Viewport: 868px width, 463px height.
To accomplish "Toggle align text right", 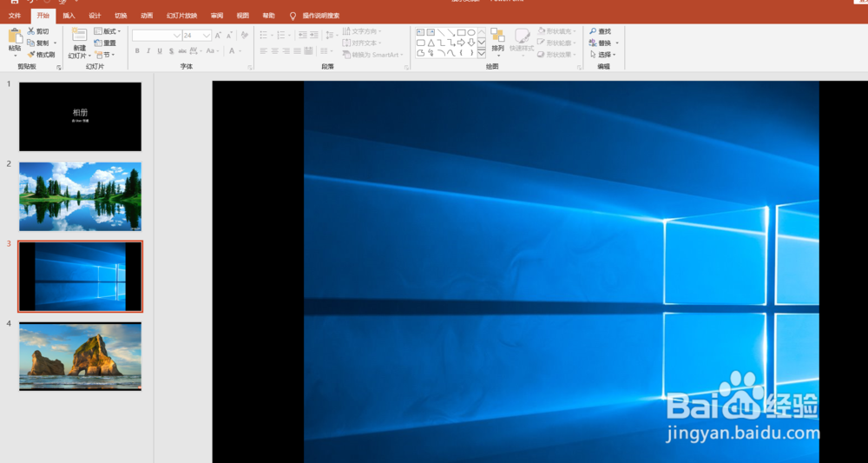I will pos(286,51).
